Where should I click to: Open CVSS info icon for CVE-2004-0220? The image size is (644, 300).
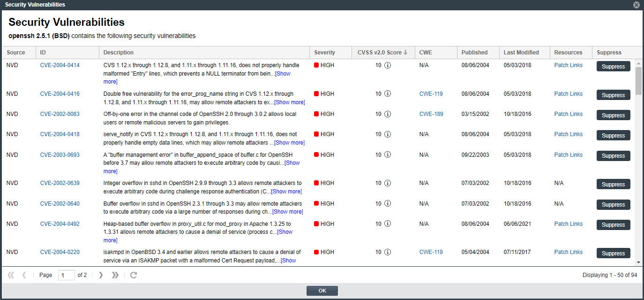(388, 252)
